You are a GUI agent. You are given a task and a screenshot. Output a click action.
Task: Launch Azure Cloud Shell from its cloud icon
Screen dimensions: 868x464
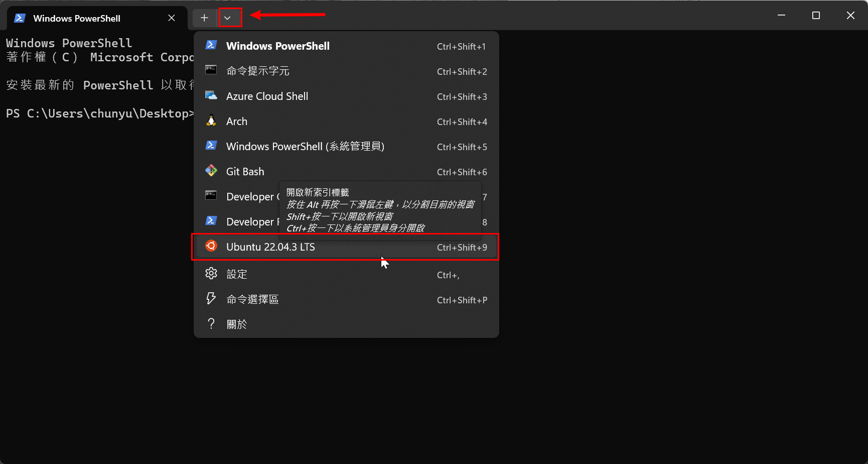(x=211, y=95)
